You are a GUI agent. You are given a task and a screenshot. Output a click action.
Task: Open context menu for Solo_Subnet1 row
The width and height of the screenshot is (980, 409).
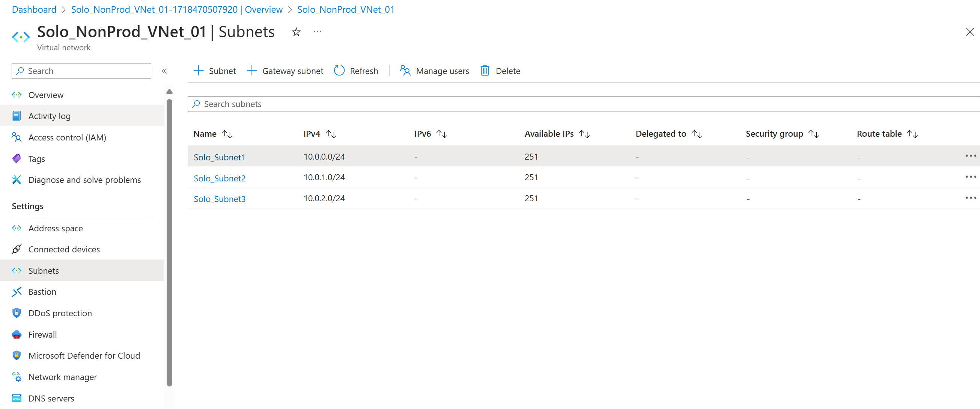click(x=971, y=156)
